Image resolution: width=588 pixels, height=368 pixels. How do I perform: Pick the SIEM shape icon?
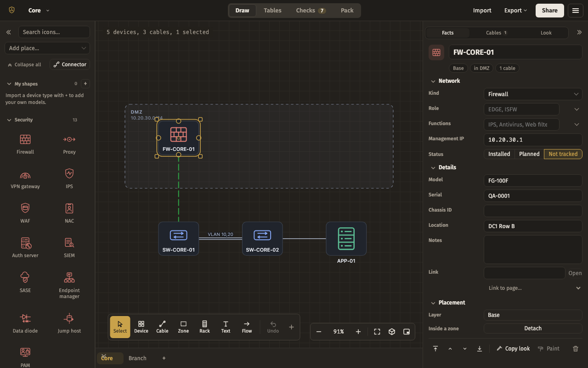(x=69, y=247)
